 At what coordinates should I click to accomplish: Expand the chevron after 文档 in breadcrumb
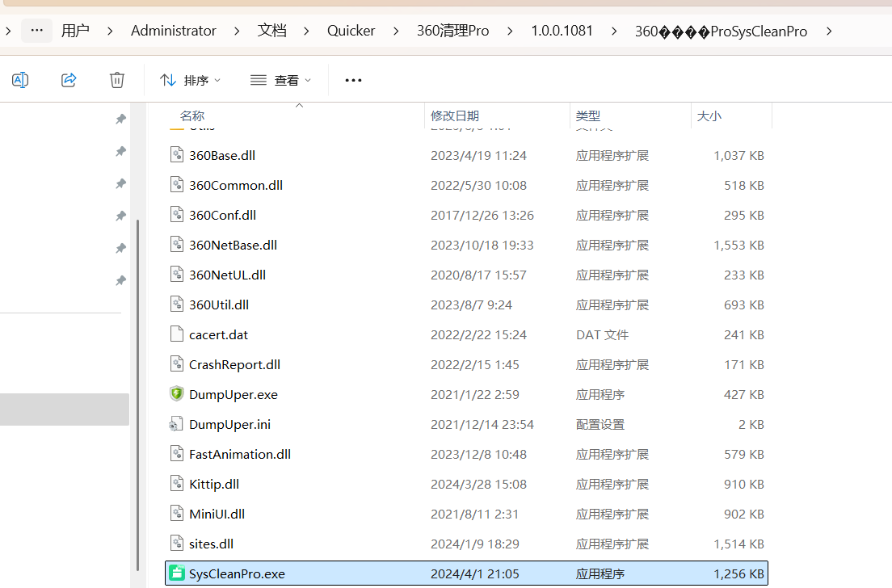[x=307, y=31]
